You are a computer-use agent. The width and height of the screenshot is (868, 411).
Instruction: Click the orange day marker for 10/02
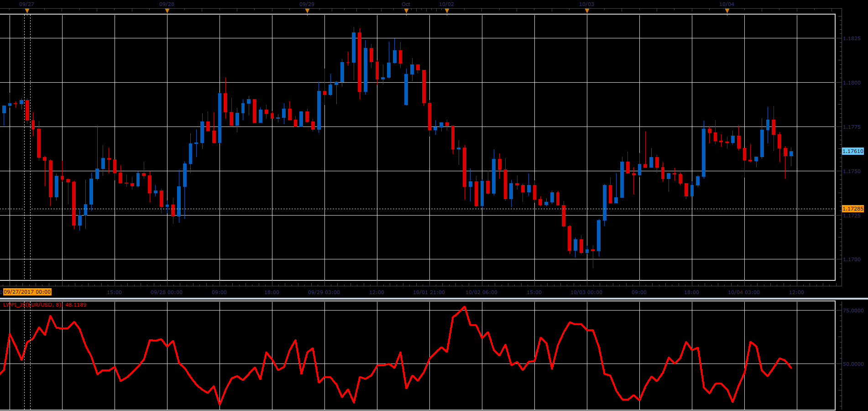447,11
